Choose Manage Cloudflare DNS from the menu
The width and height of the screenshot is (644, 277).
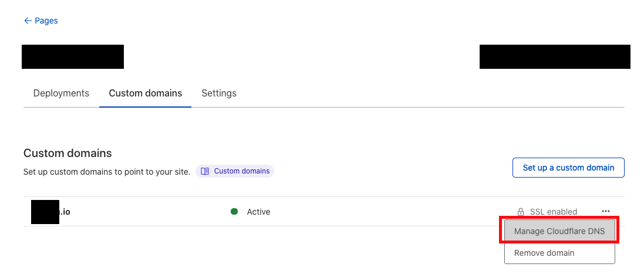559,231
